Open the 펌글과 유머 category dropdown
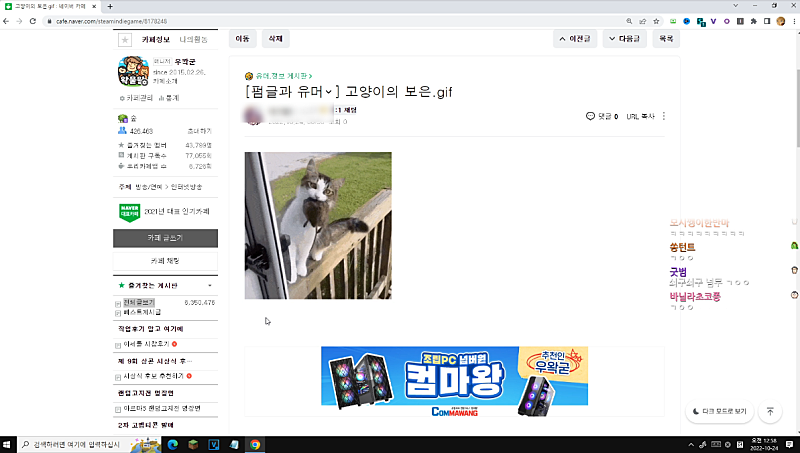The height and width of the screenshot is (453, 800). tap(292, 92)
